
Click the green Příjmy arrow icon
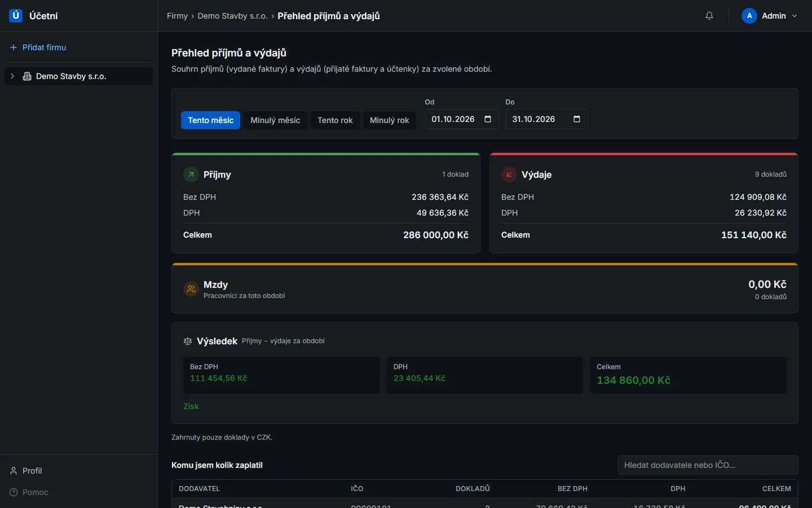coord(191,174)
